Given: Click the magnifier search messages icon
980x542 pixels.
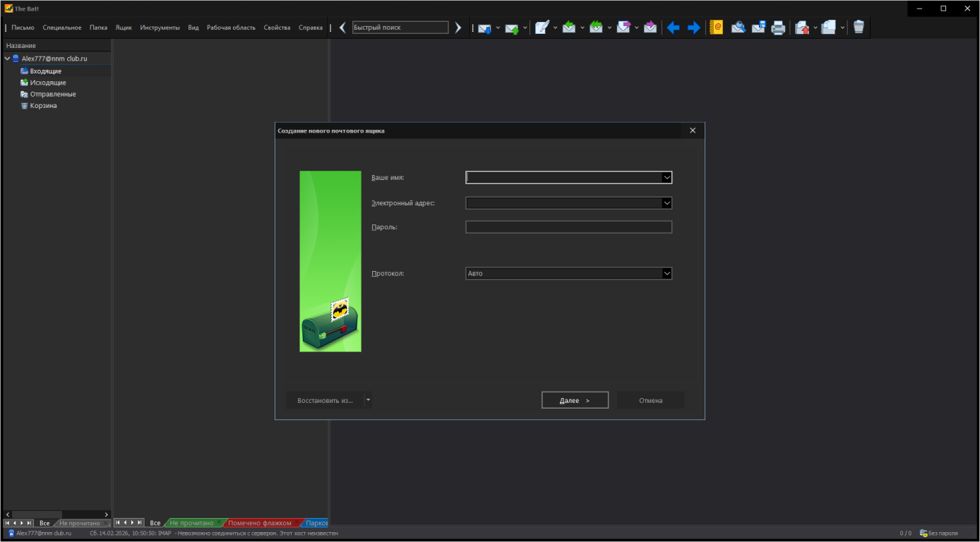Looking at the screenshot, I should [738, 28].
